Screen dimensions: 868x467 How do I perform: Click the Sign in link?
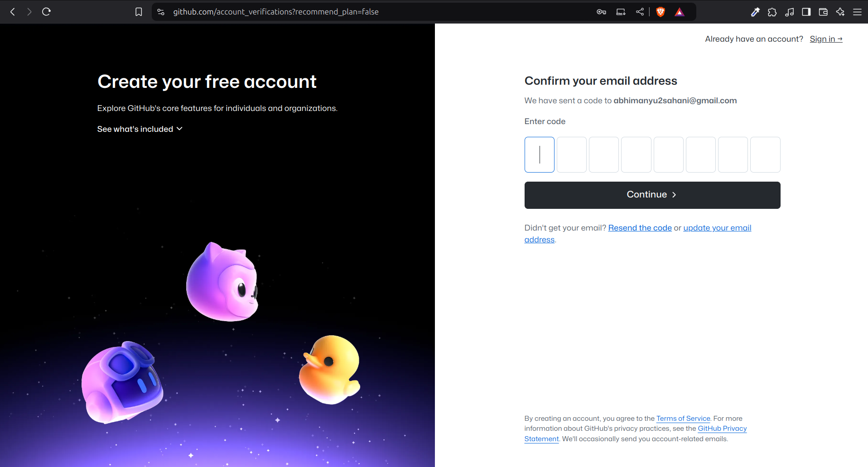826,39
